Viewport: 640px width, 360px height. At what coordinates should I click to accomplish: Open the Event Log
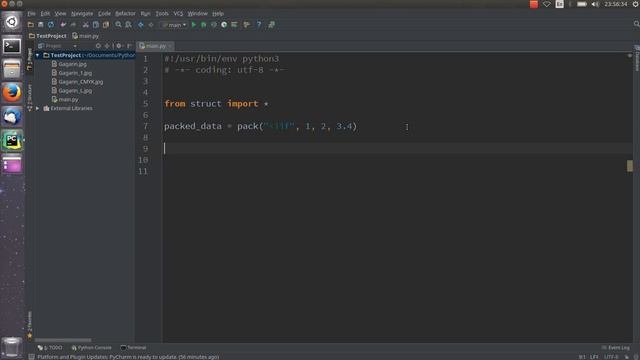click(616, 348)
